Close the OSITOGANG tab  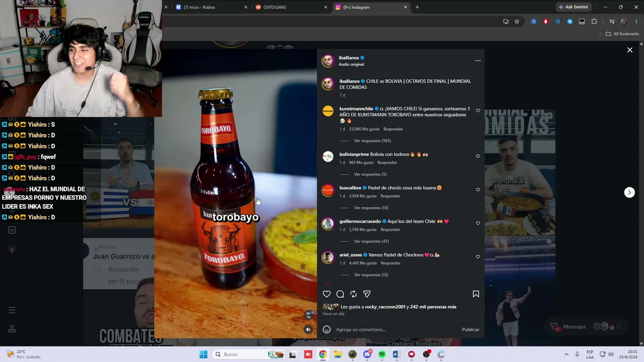[326, 8]
